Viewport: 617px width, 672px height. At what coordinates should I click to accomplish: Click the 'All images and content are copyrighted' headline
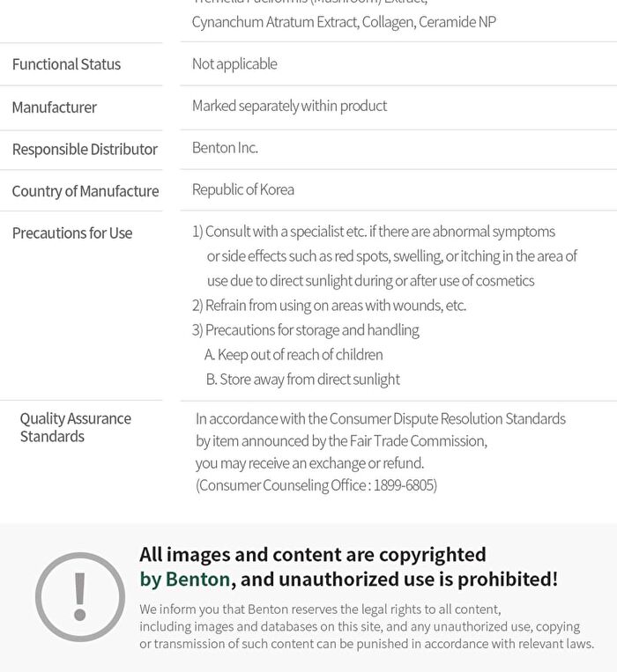click(313, 555)
